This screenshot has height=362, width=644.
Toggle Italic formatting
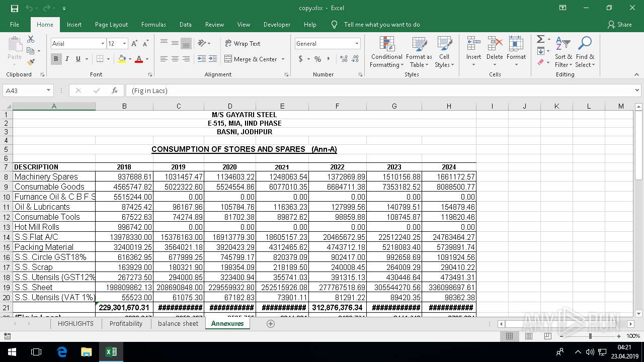tap(67, 59)
